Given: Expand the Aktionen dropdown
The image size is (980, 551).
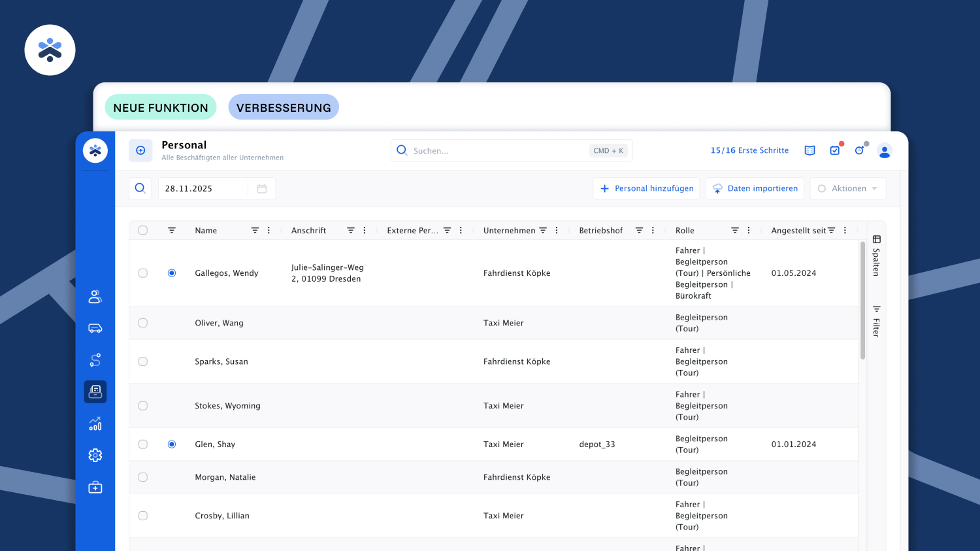Looking at the screenshot, I should click(848, 189).
